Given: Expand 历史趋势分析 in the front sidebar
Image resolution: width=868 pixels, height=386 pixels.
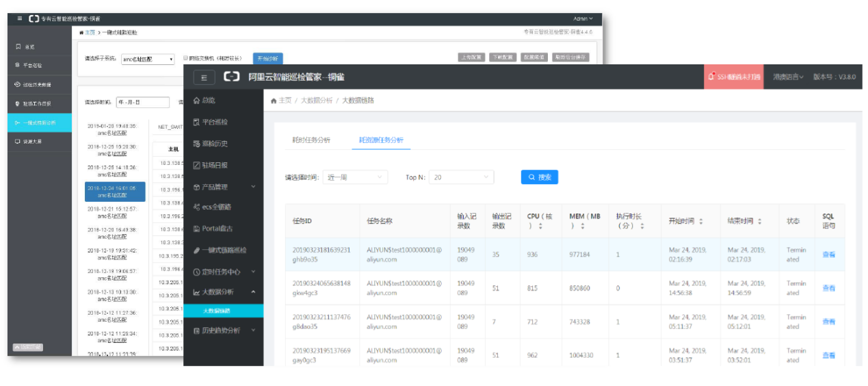Looking at the screenshot, I should point(224,331).
